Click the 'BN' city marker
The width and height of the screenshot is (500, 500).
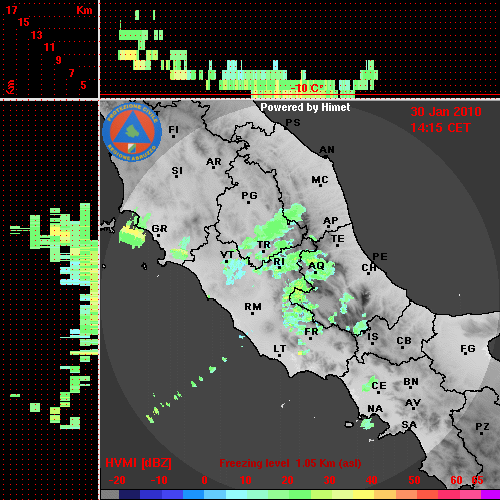coord(411,383)
